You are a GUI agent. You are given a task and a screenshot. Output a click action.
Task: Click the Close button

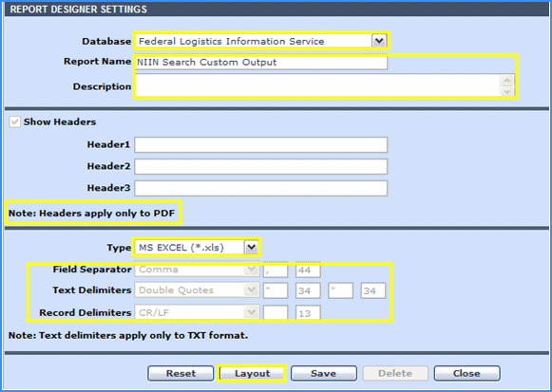point(466,373)
